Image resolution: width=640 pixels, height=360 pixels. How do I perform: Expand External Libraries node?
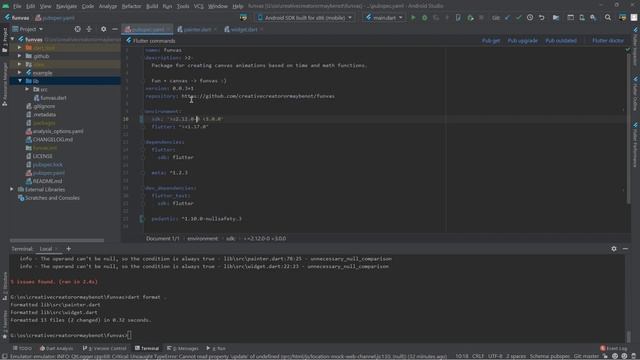[x=12, y=189]
